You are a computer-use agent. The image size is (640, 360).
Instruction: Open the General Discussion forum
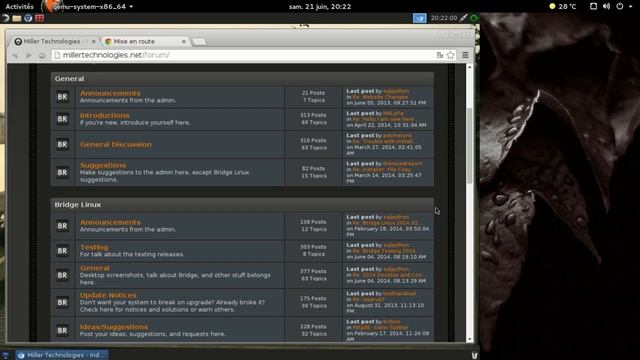click(x=116, y=144)
